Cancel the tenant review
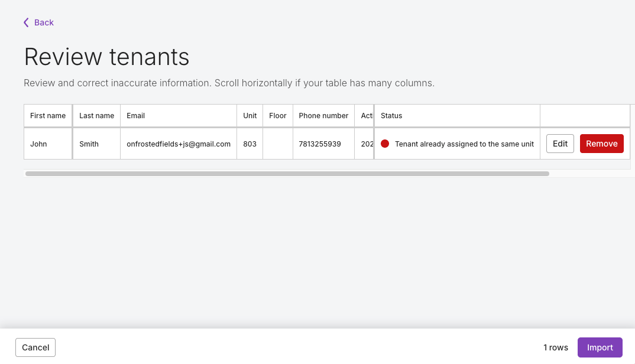The height and width of the screenshot is (364, 635). tap(35, 347)
